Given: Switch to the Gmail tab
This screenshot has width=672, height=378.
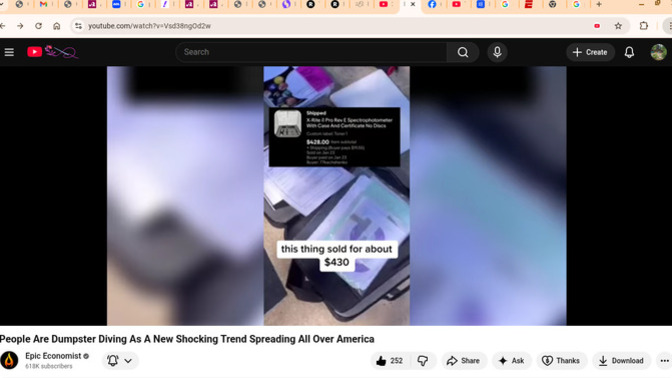Looking at the screenshot, I should [43, 4].
